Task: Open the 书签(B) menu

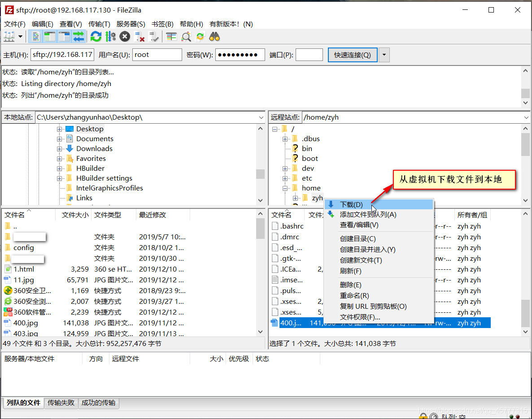Action: coord(162,24)
